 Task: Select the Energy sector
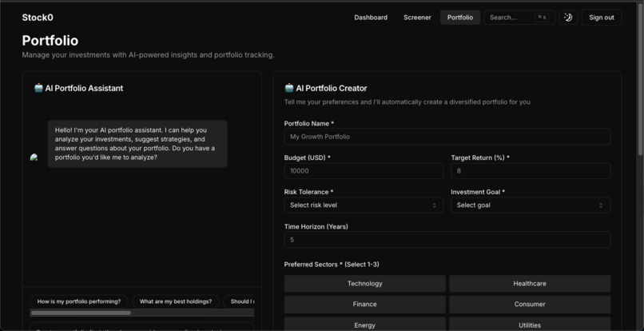pyautogui.click(x=364, y=325)
